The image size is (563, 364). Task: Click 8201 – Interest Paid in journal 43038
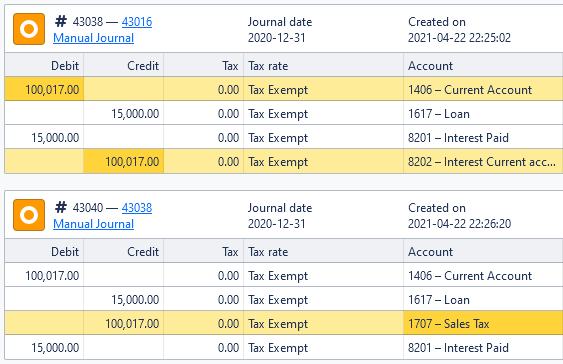tap(458, 138)
